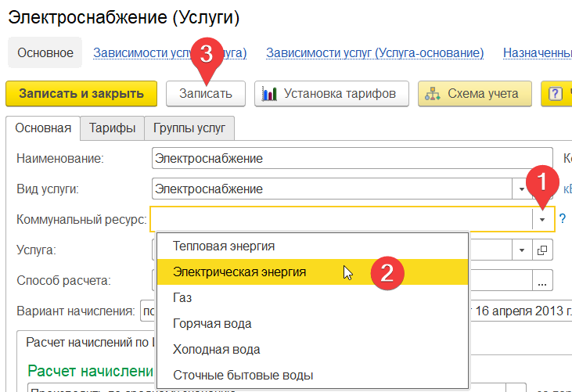
Task: Click the hierarchy icon on Схема учета
Action: 432,94
